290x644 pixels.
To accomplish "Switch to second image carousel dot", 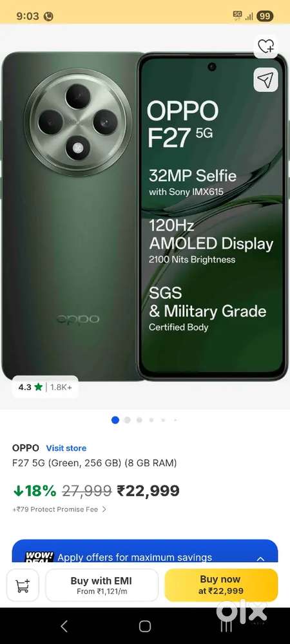I will [x=128, y=420].
